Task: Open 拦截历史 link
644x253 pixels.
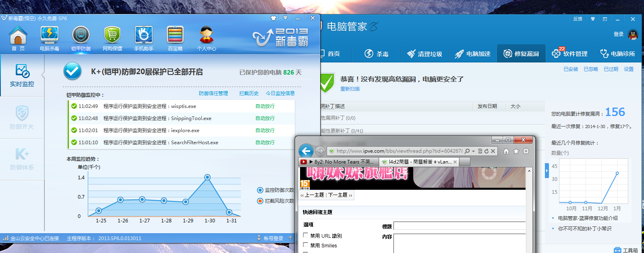Action: (x=249, y=93)
